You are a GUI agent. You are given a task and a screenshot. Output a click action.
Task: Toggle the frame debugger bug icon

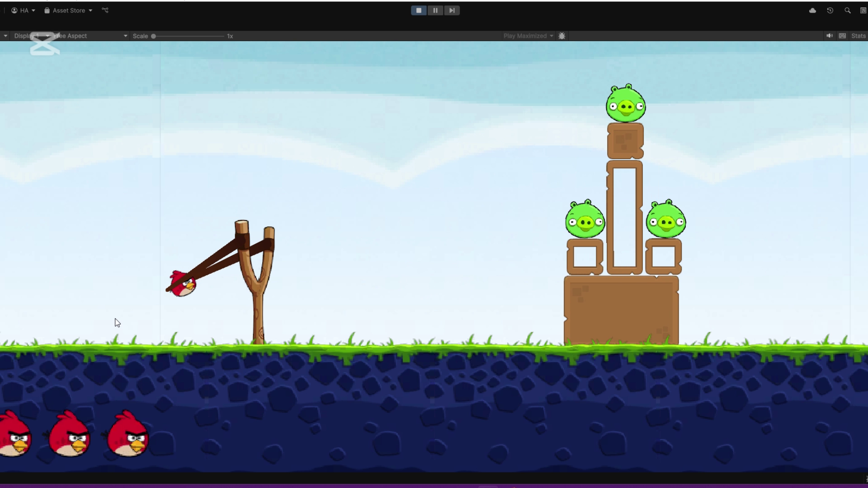[562, 36]
